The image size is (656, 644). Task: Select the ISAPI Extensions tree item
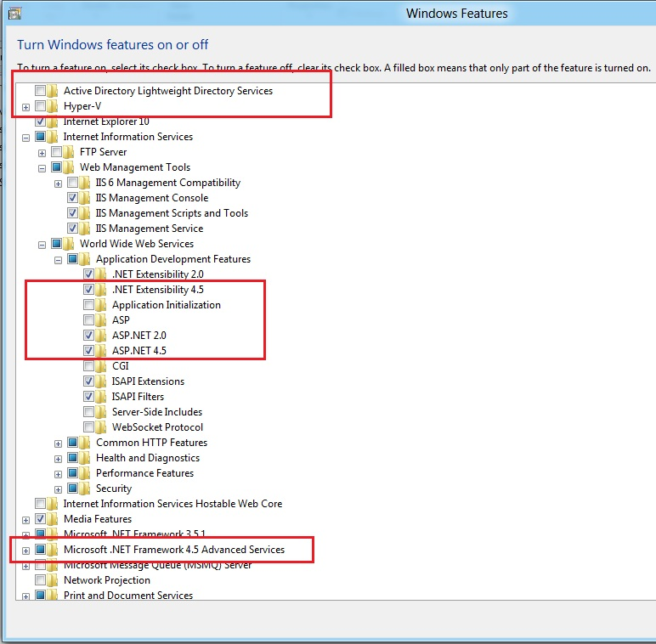(x=148, y=381)
